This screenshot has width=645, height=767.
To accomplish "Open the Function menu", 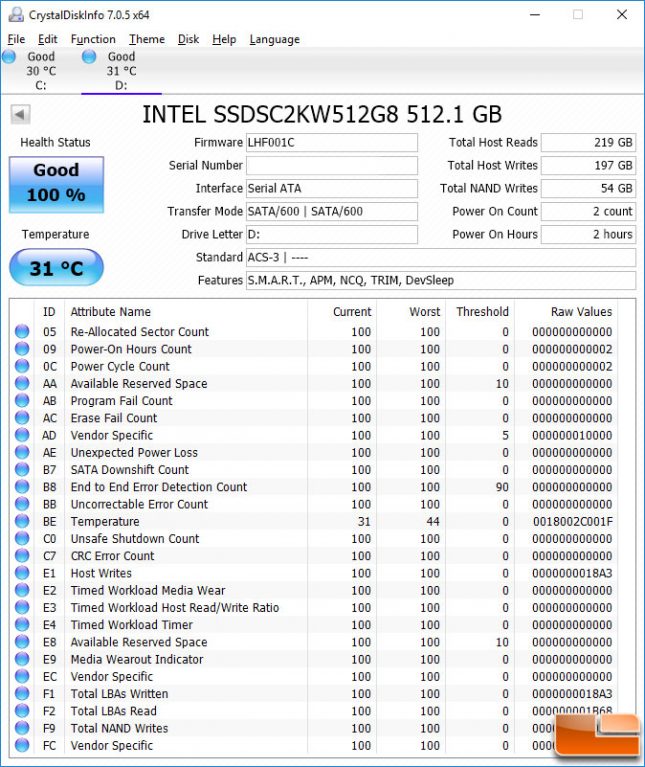I will coord(93,39).
